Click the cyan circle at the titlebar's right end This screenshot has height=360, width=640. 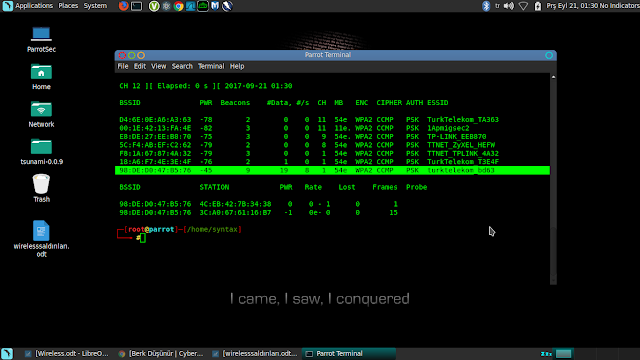coord(549,55)
